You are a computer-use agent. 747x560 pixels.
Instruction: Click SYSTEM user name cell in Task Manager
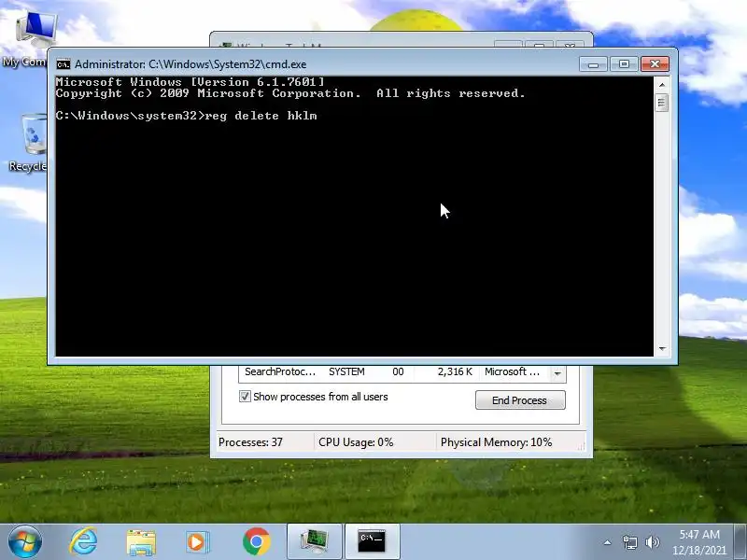(x=346, y=371)
